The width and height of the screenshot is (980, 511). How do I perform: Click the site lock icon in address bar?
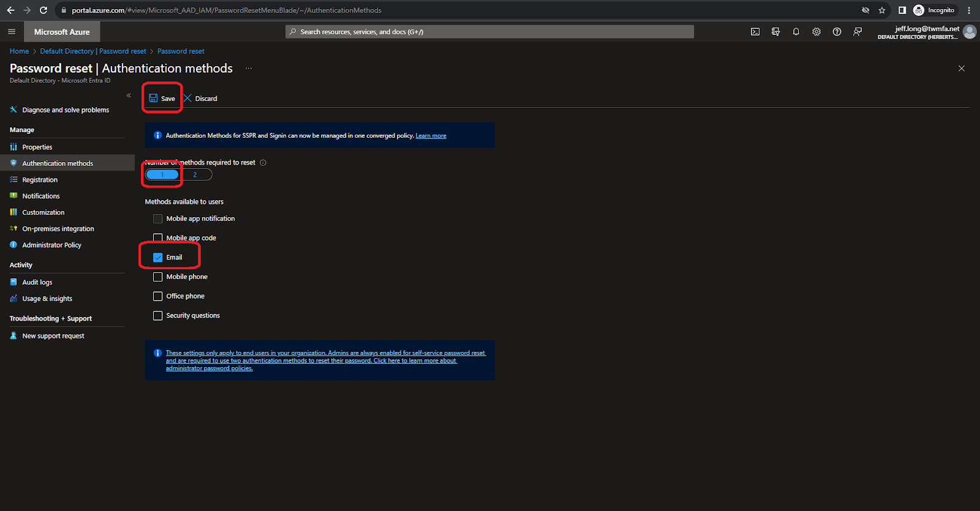tap(64, 10)
